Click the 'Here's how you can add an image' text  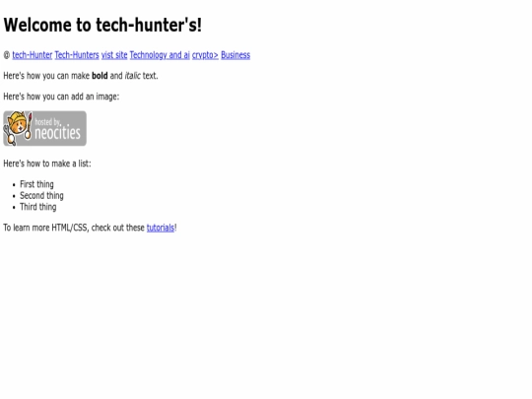pos(61,97)
